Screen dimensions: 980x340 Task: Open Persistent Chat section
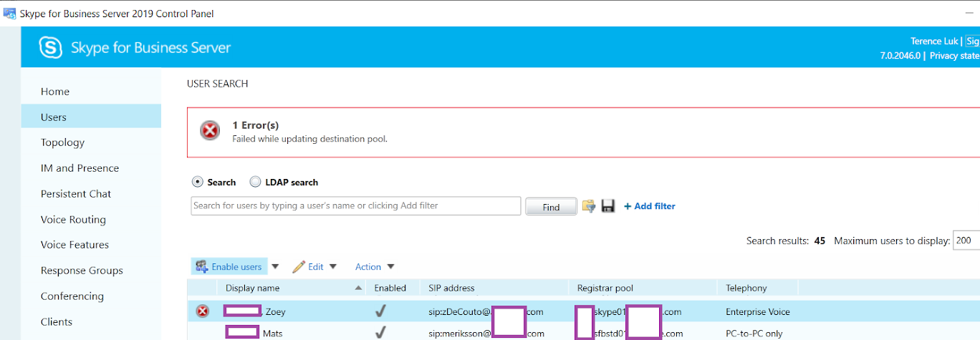pyautogui.click(x=76, y=194)
